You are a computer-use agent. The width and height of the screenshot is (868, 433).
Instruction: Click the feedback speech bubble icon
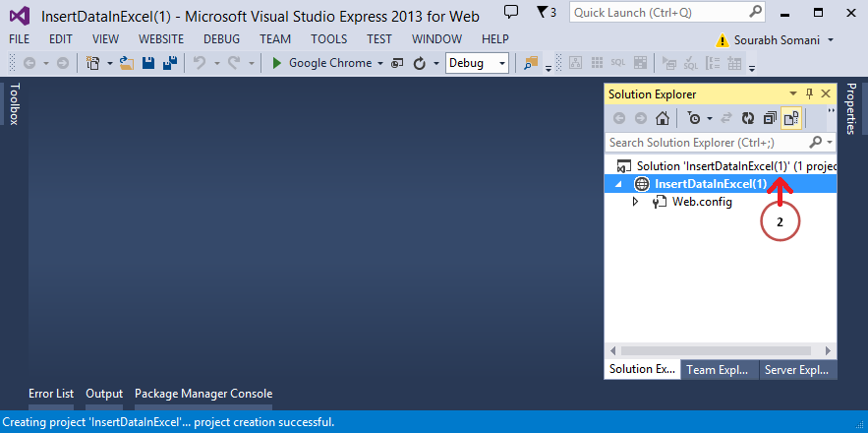tap(510, 12)
